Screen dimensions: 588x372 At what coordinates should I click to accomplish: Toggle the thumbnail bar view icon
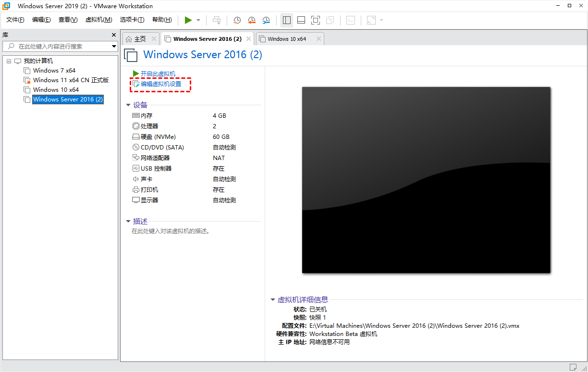[301, 20]
